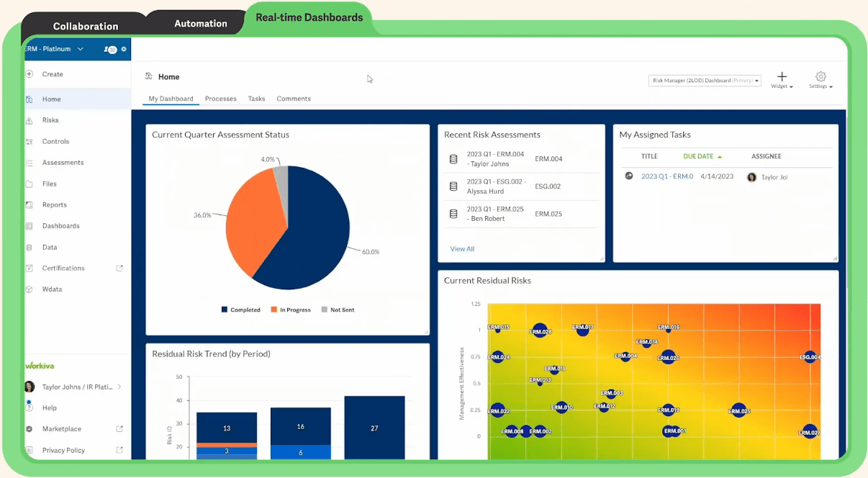Switch to the Comments tab
Image resolution: width=868 pixels, height=478 pixels.
(294, 99)
